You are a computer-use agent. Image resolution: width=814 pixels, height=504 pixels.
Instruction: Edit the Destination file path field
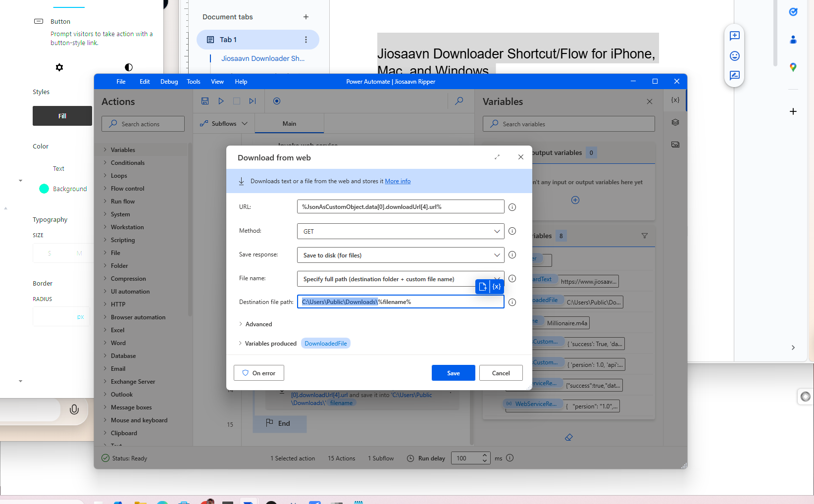tap(400, 302)
